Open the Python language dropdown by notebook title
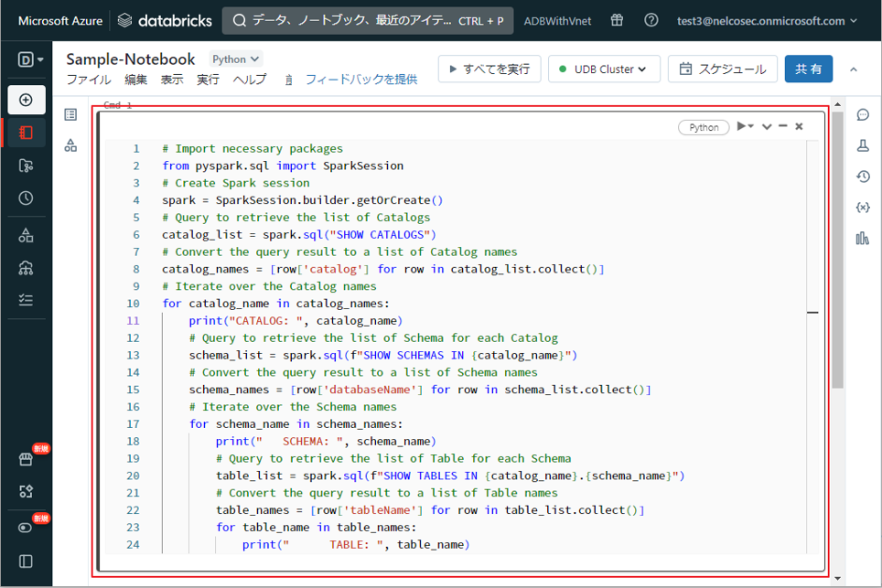 [x=236, y=59]
